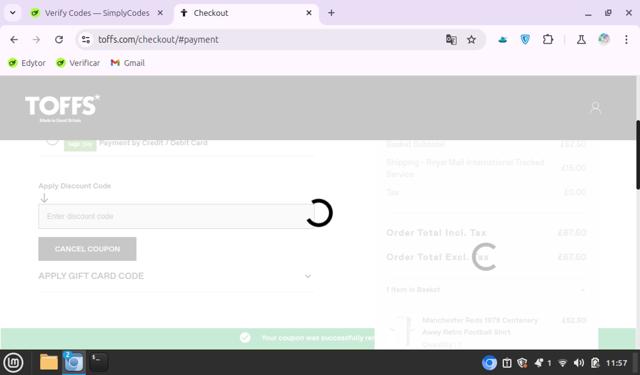Translate this page icon
This screenshot has width=640, height=375.
coord(451,40)
